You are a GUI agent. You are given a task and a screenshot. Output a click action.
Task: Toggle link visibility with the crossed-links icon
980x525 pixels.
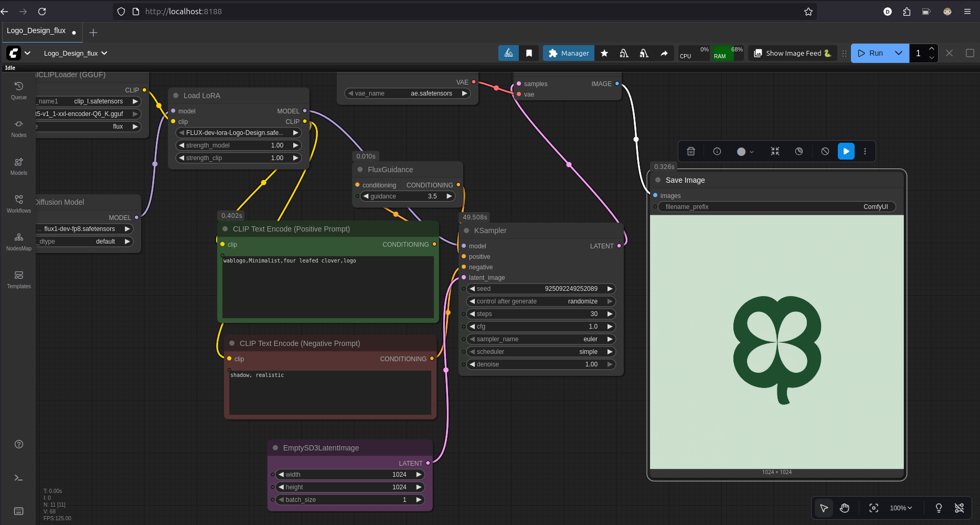(x=960, y=508)
